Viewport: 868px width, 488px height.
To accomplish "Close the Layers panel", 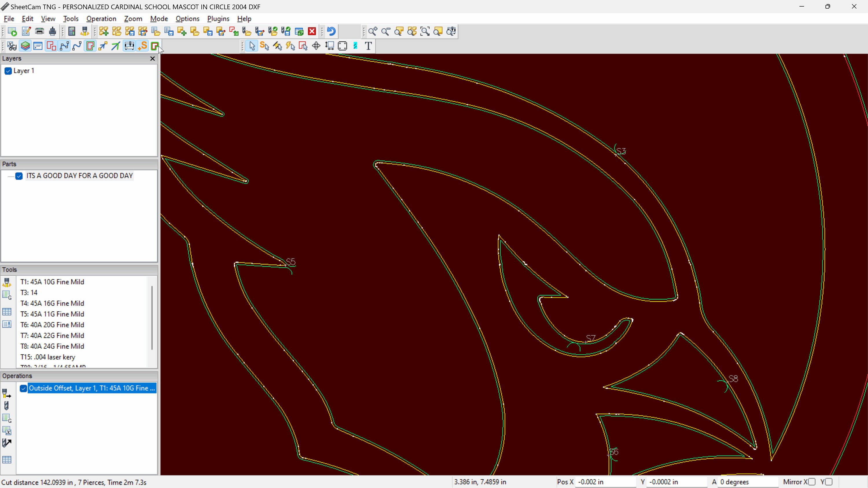I will click(x=152, y=59).
